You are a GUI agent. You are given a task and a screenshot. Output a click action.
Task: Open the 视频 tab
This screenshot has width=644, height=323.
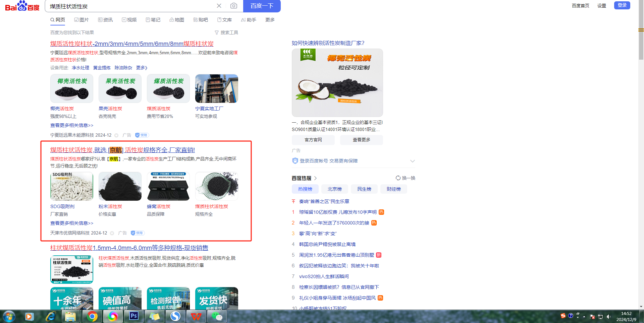point(129,20)
